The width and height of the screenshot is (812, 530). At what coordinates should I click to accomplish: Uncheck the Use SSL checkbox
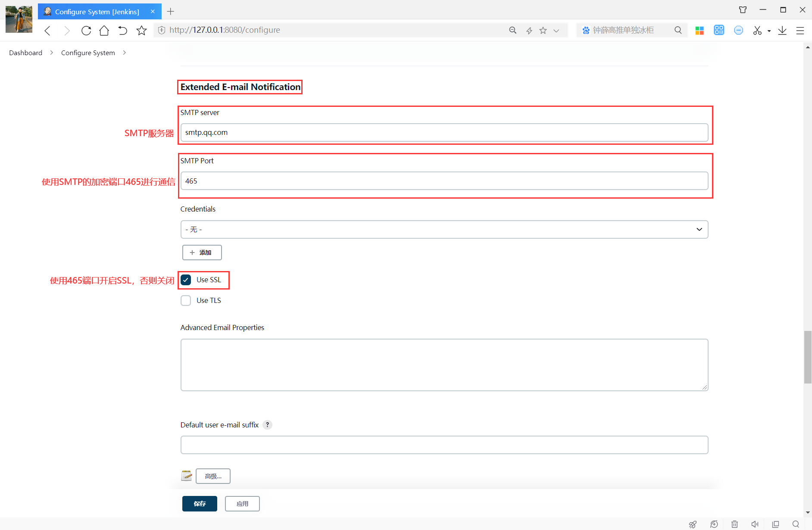click(x=186, y=280)
